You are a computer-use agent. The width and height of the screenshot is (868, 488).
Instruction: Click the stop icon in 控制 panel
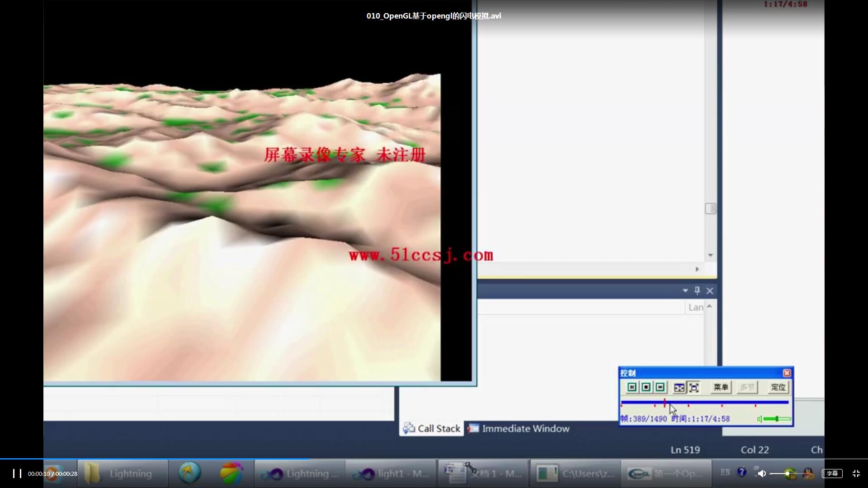pos(646,387)
